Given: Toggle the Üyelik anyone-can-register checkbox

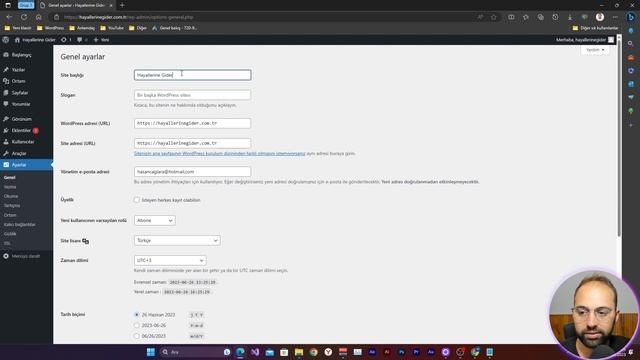Looking at the screenshot, I should click(137, 200).
